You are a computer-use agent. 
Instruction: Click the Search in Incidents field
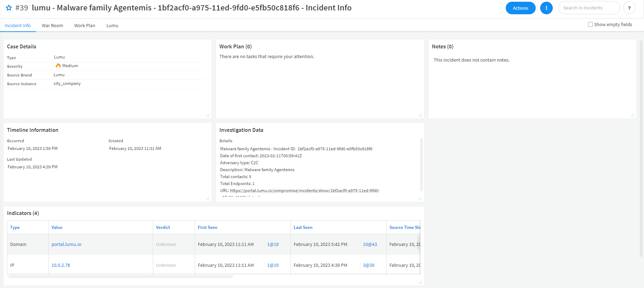click(x=589, y=8)
